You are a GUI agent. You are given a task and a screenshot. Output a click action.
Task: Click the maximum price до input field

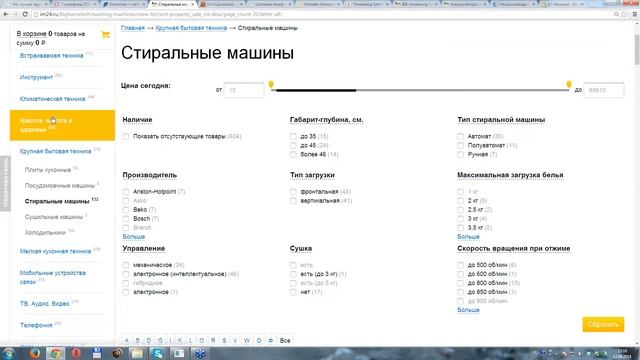604,90
